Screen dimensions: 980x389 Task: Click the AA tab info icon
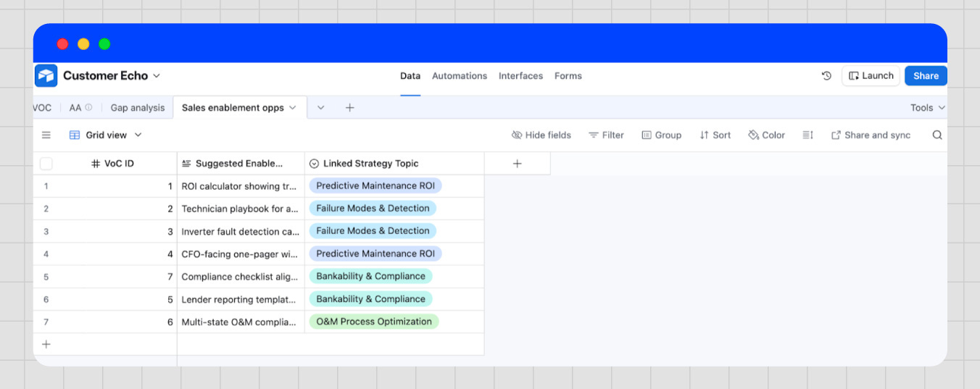click(x=88, y=107)
